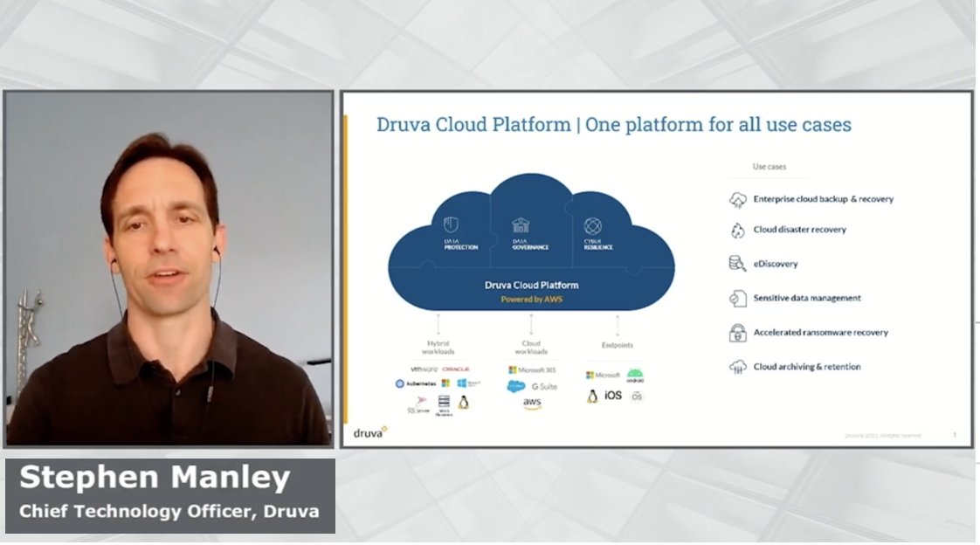This screenshot has width=980, height=545.
Task: Select the Sensitive data management icon
Action: click(738, 297)
